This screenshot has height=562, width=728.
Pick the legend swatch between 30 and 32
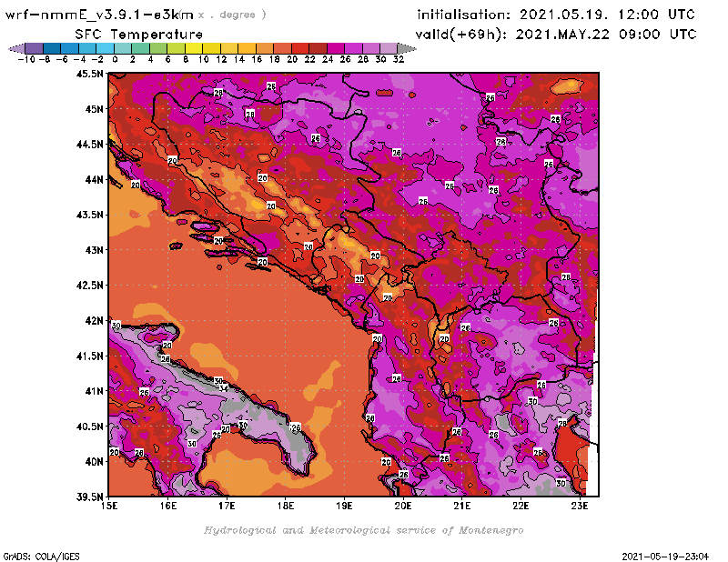tap(389, 48)
